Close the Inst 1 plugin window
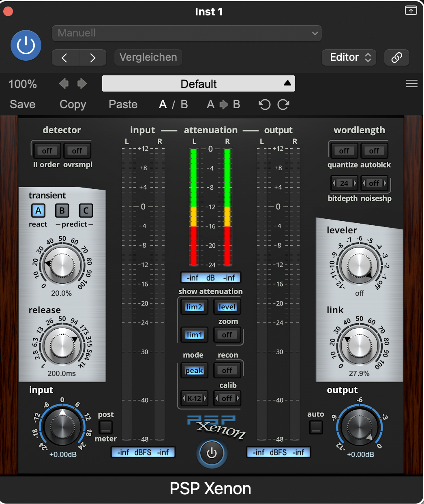The image size is (424, 504). pyautogui.click(x=8, y=11)
